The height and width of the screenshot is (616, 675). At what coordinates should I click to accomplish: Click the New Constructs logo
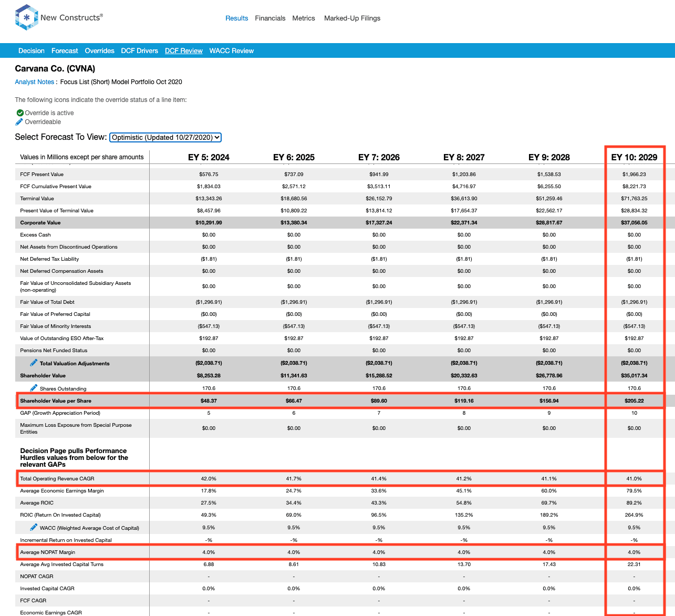point(59,17)
